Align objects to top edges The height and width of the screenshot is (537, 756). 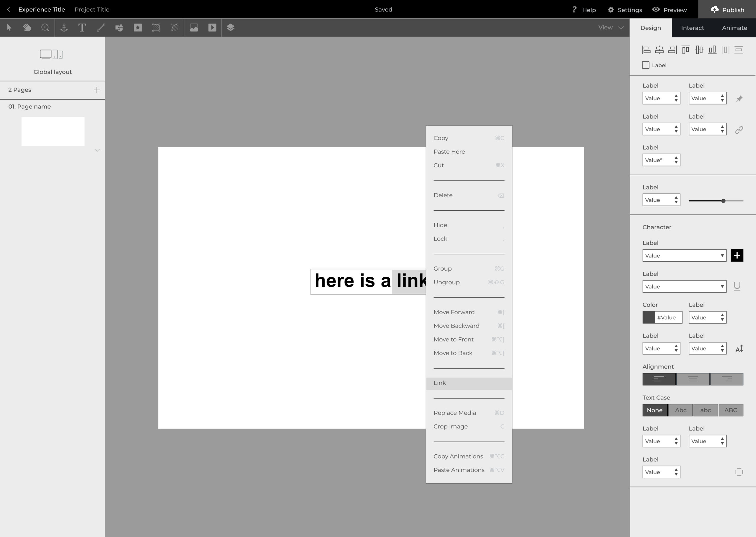(685, 50)
